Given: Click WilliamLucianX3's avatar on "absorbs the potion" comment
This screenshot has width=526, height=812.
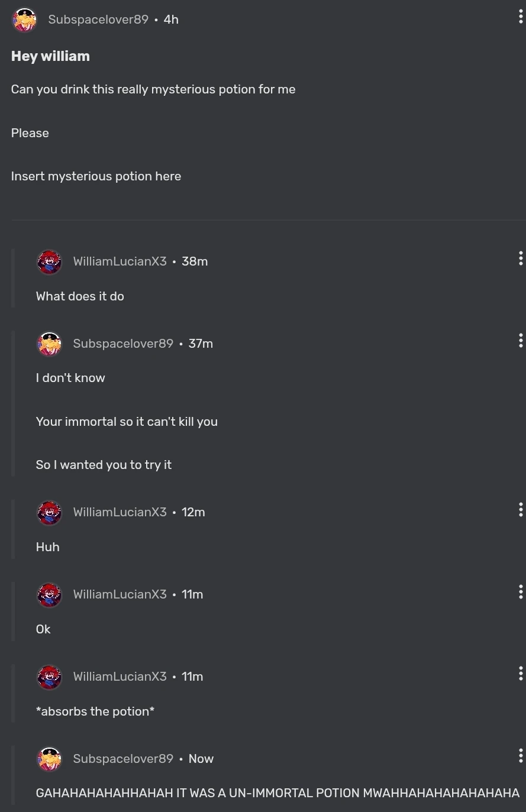Looking at the screenshot, I should point(49,677).
